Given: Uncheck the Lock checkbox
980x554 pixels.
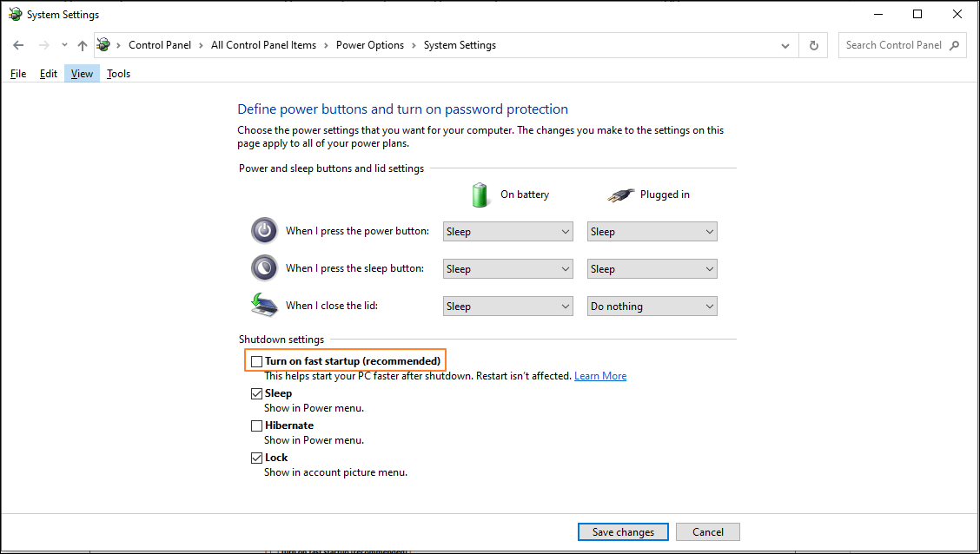Looking at the screenshot, I should point(256,458).
